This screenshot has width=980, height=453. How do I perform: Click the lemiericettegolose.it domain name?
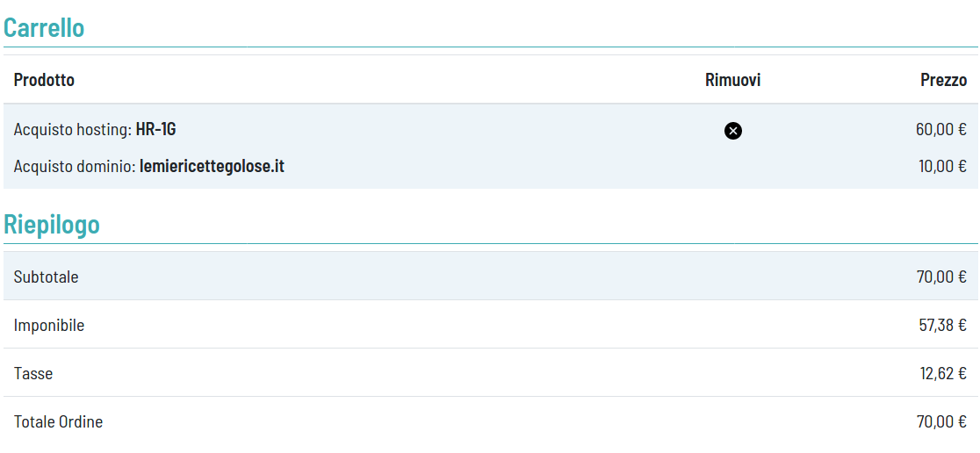click(212, 166)
